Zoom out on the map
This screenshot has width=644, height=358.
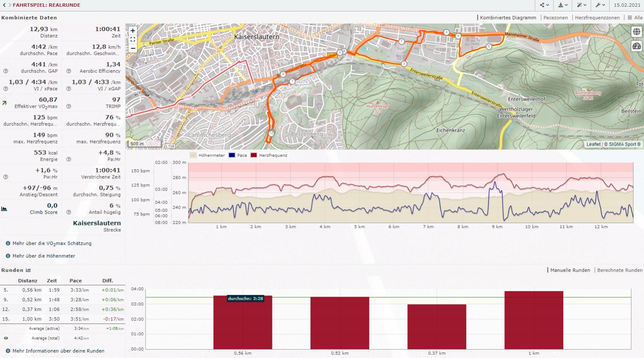click(133, 48)
